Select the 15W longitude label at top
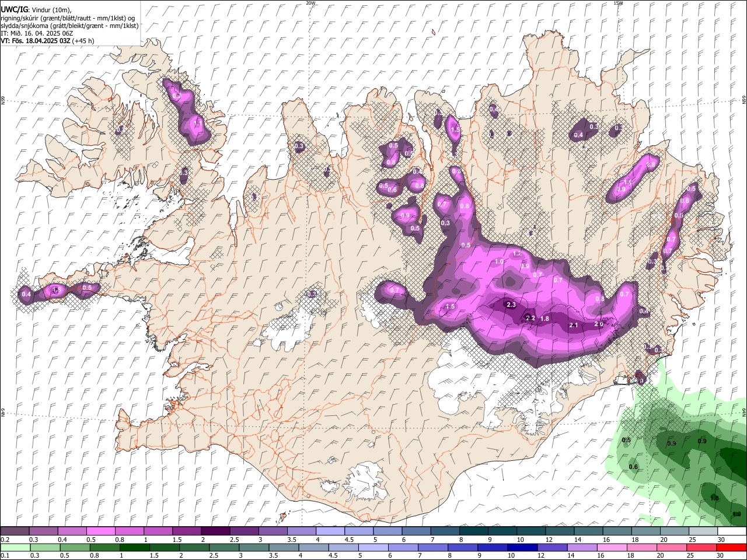Viewport: 747px width, 560px height. [x=619, y=3]
